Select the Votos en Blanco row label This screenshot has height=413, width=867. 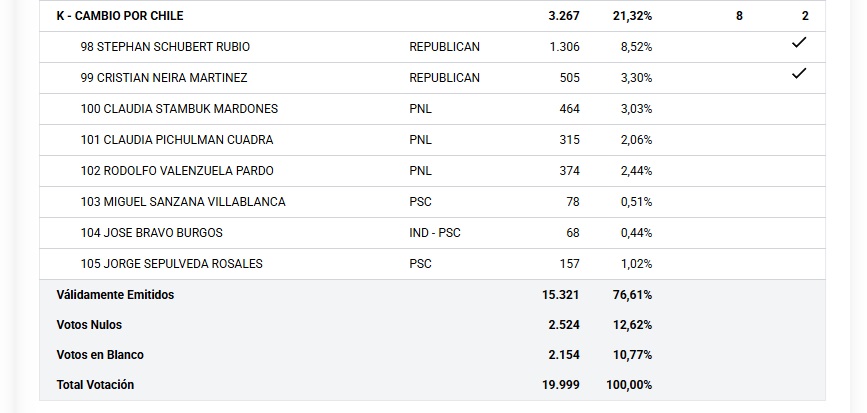(100, 355)
